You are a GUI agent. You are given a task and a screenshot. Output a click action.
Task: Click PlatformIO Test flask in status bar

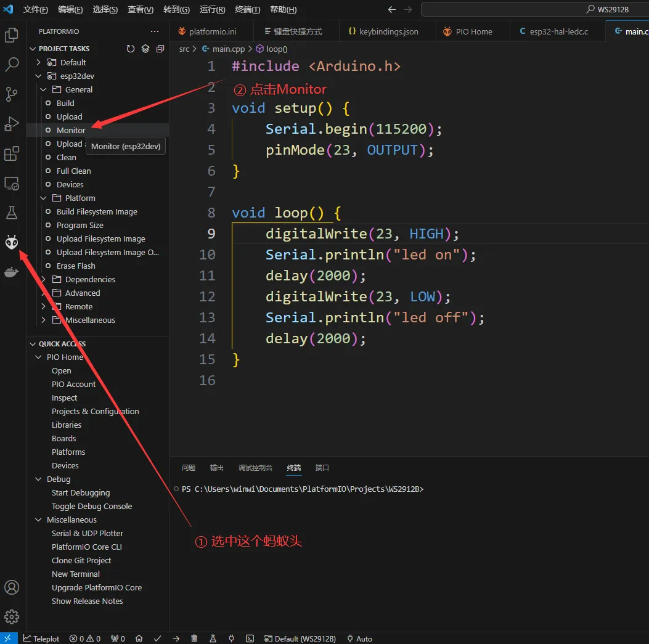(x=213, y=638)
